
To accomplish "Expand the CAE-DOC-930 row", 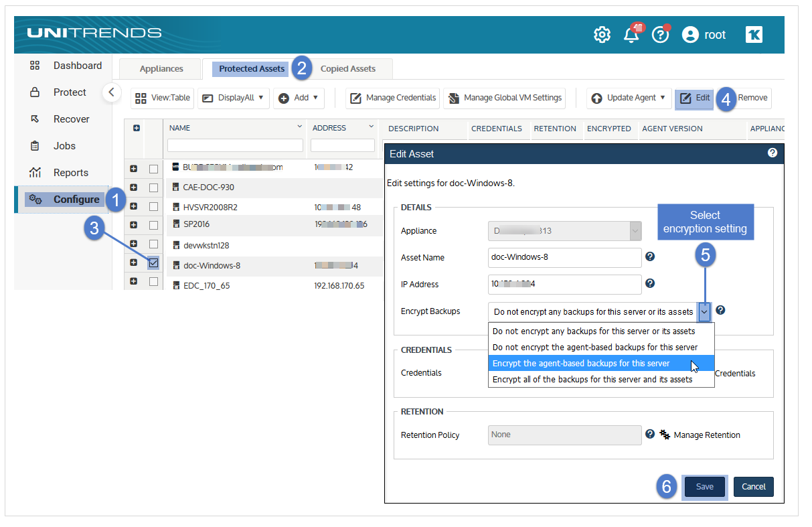I will (133, 187).
